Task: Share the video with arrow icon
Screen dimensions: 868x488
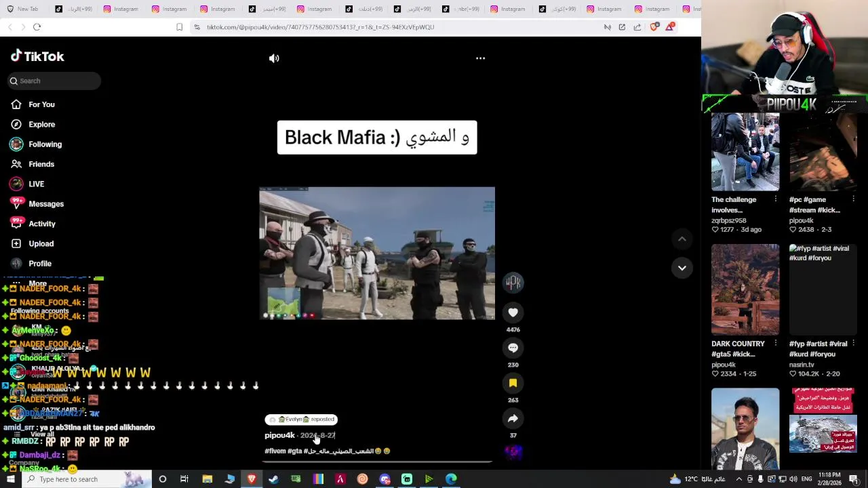Action: 513,418
